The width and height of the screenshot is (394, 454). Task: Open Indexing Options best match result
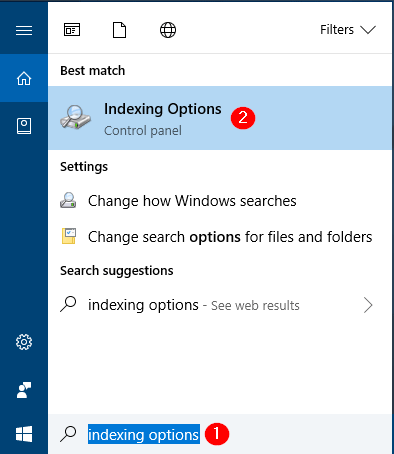tap(220, 118)
